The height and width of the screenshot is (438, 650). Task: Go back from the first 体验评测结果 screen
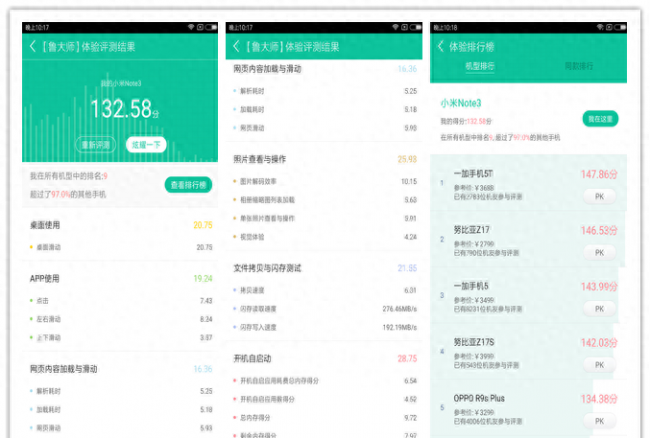click(33, 46)
